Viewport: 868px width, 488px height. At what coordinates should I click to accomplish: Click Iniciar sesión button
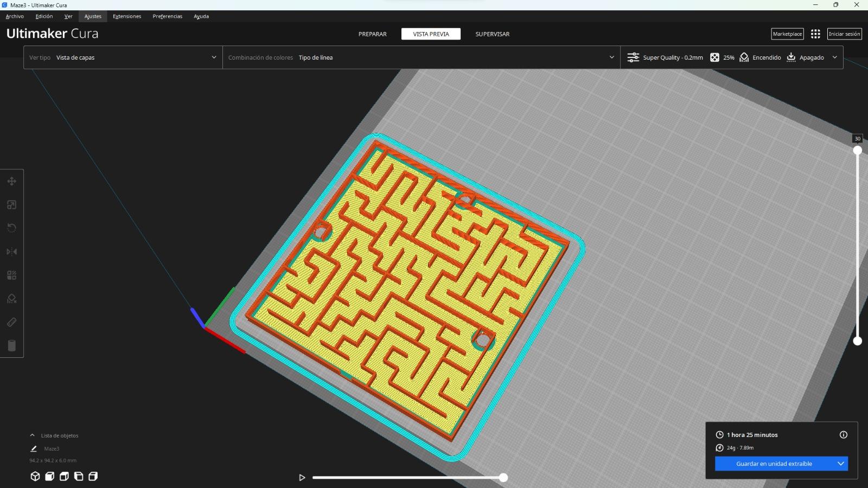coord(845,34)
